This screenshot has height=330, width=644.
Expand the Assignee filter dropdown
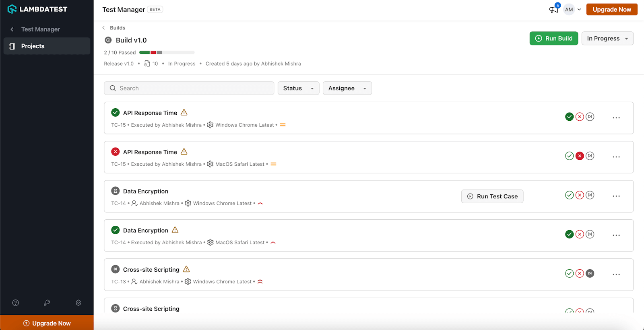pos(347,88)
